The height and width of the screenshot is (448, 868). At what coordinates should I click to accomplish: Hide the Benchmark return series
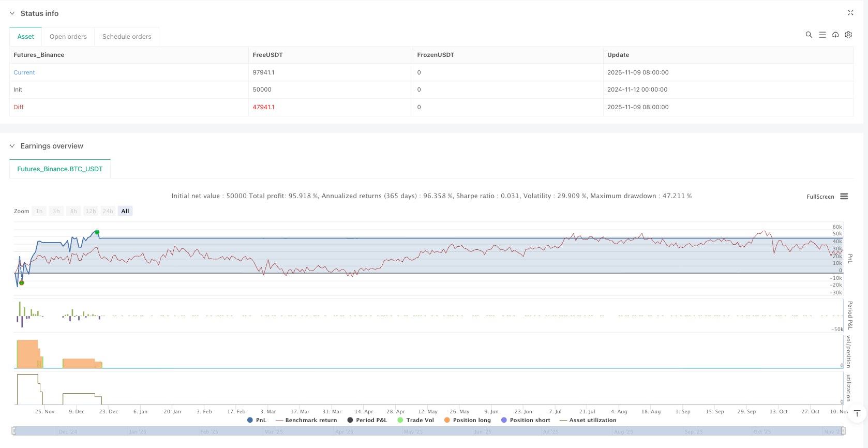[x=306, y=420]
